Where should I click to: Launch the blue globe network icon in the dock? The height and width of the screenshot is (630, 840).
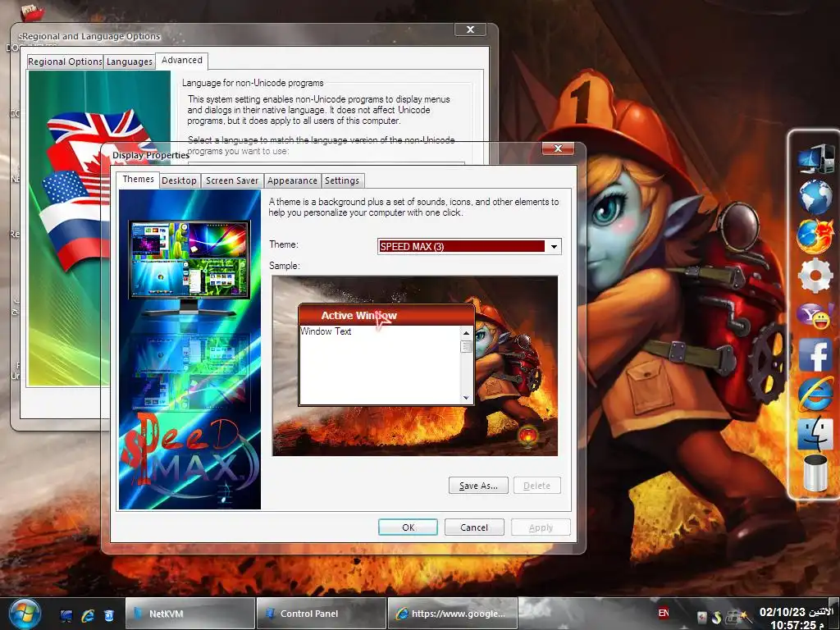(815, 197)
